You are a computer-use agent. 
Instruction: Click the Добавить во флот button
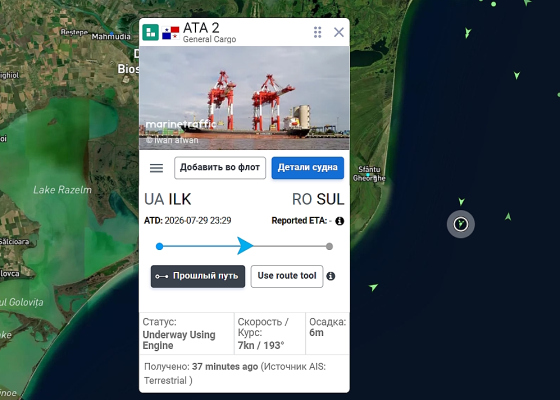pos(220,168)
